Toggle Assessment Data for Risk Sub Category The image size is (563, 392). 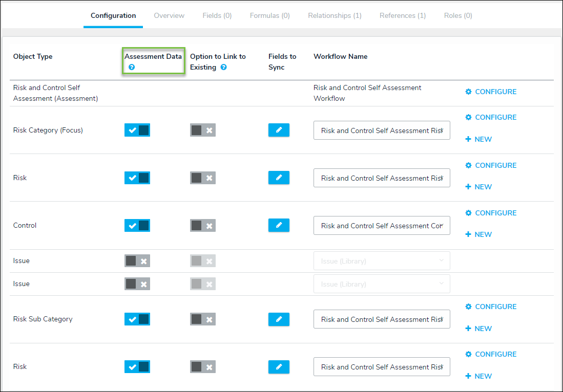[137, 319]
